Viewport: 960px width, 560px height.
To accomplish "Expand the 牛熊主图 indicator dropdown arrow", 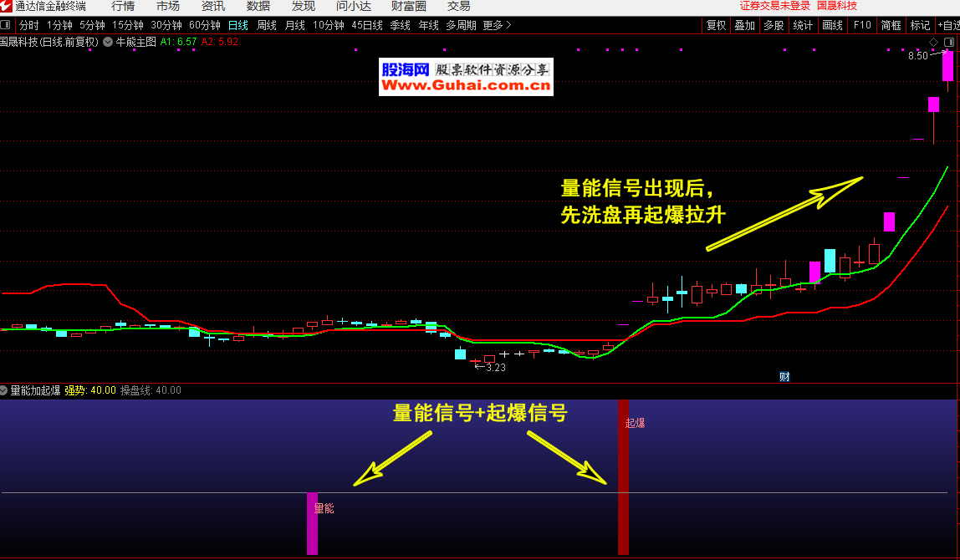I will [x=108, y=41].
